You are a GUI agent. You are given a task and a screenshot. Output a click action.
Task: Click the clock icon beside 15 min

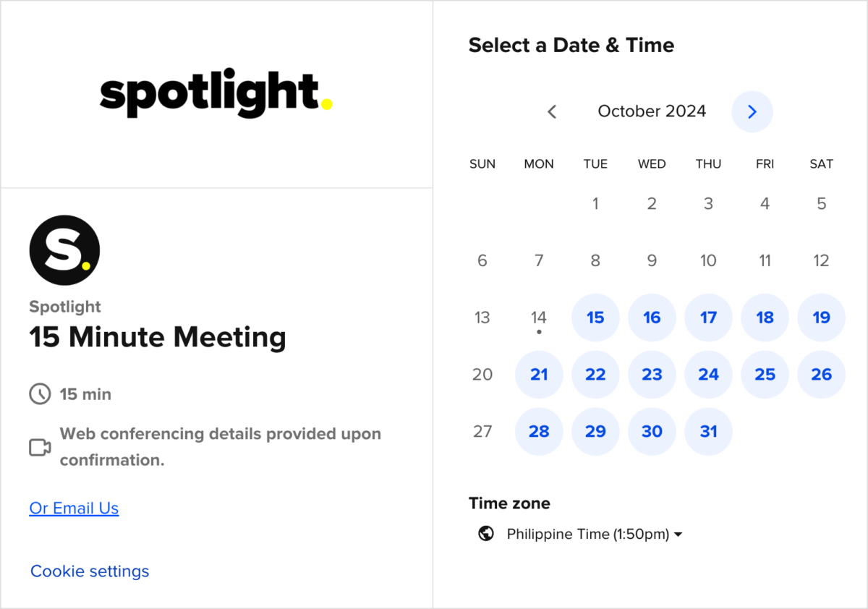(x=41, y=393)
